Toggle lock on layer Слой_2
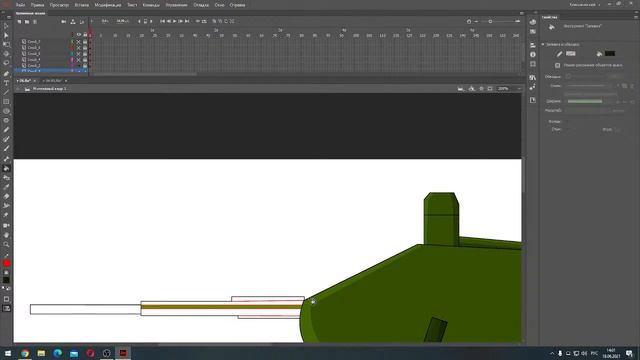The width and height of the screenshot is (640, 360). click(x=85, y=65)
